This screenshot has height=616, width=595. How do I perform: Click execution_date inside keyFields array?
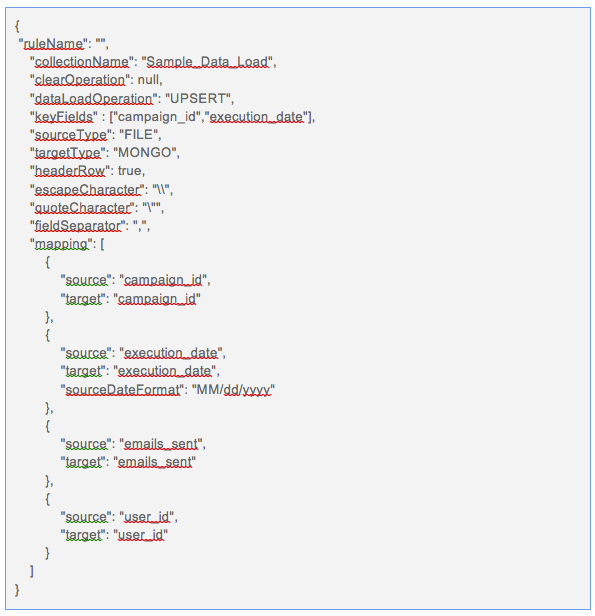click(256, 117)
